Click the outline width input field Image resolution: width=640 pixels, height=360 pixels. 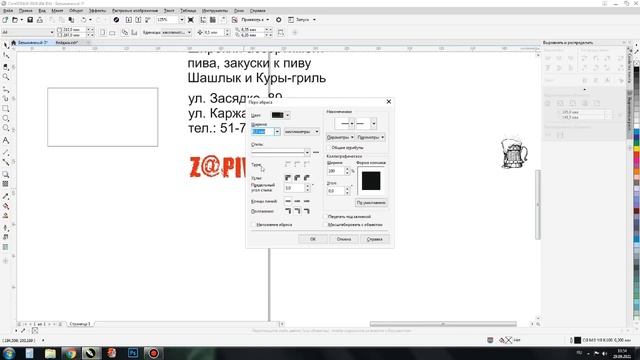[263, 131]
